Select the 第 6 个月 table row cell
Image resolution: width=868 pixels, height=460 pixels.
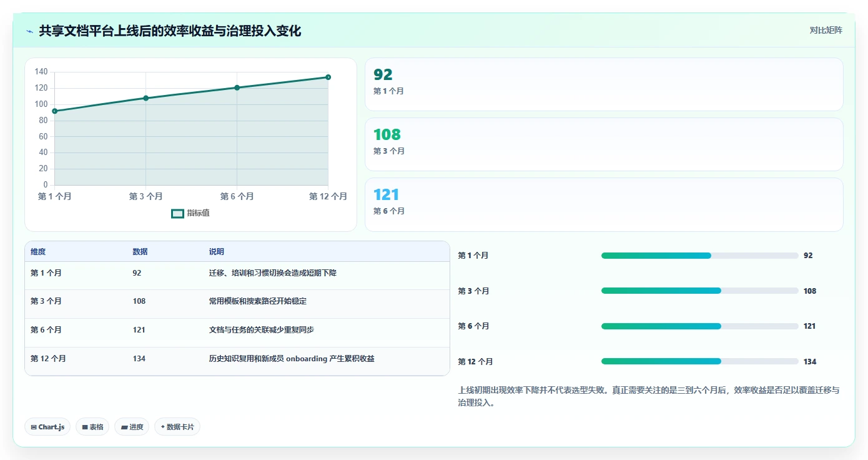point(46,330)
